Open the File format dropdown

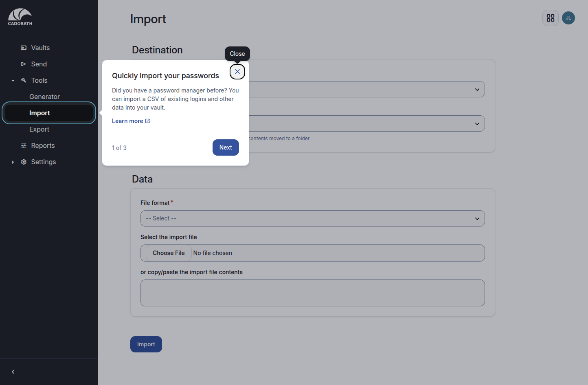(x=313, y=218)
